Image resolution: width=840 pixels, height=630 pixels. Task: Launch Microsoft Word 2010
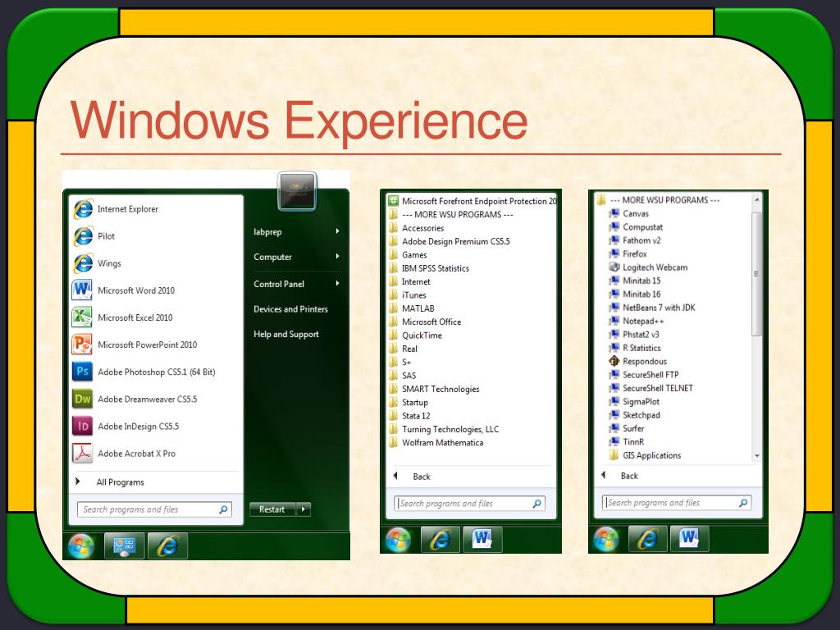point(124,290)
